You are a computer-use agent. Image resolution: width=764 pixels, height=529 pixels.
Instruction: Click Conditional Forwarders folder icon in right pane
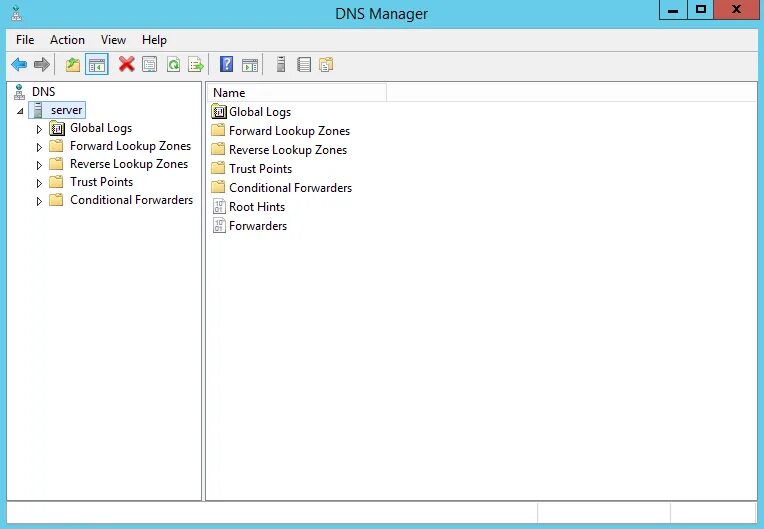[218, 187]
